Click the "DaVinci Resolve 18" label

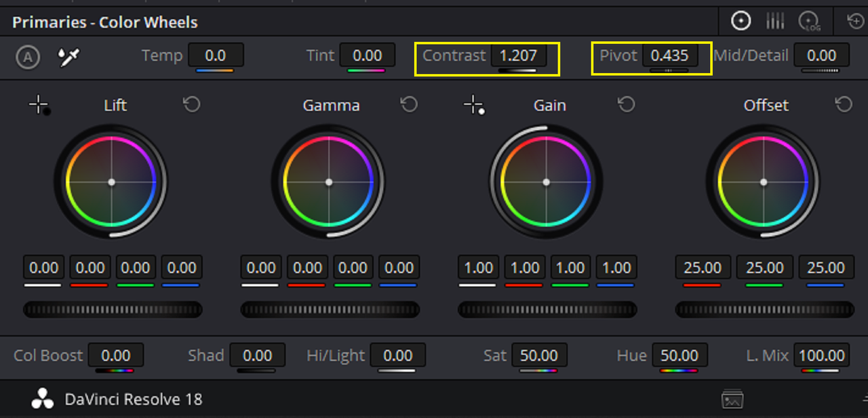pyautogui.click(x=134, y=400)
